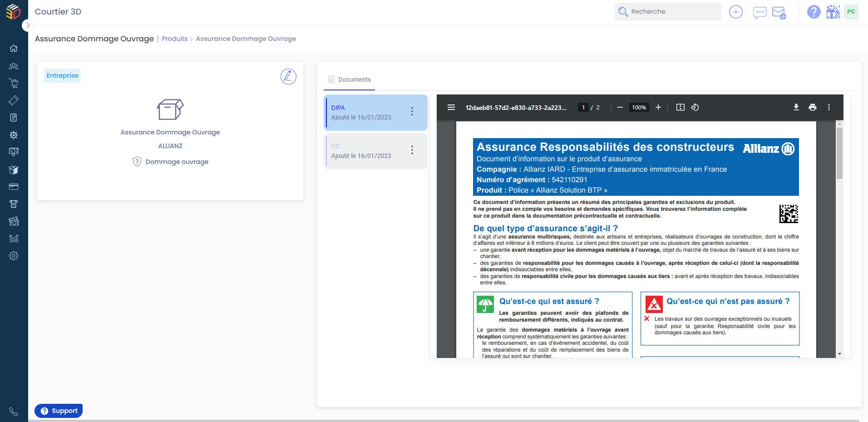This screenshot has width=868, height=422.
Task: Click the pencil edit product icon
Action: (x=288, y=76)
